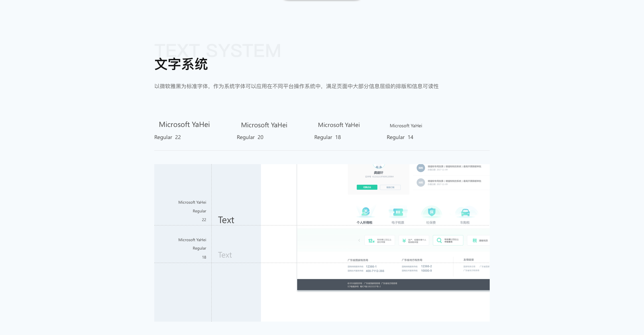Open second 增值税专用发票 notice with 地税 badge
This screenshot has height=335, width=644.
(x=451, y=183)
